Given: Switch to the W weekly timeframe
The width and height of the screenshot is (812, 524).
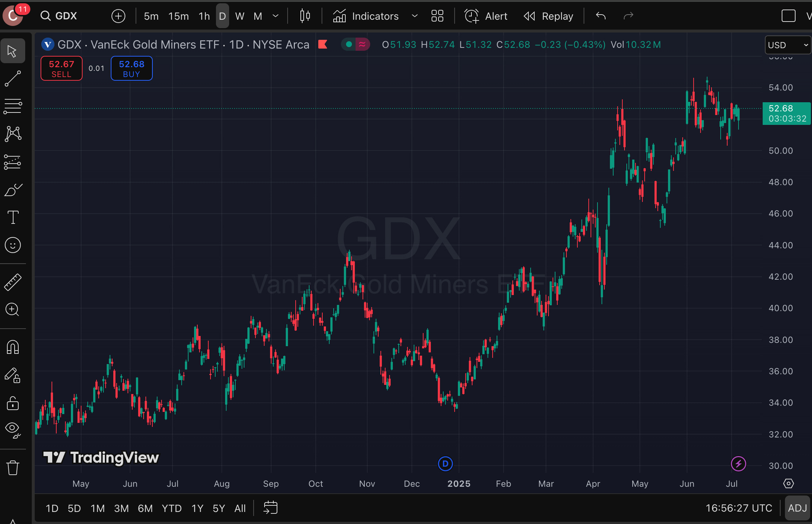Looking at the screenshot, I should click(239, 16).
